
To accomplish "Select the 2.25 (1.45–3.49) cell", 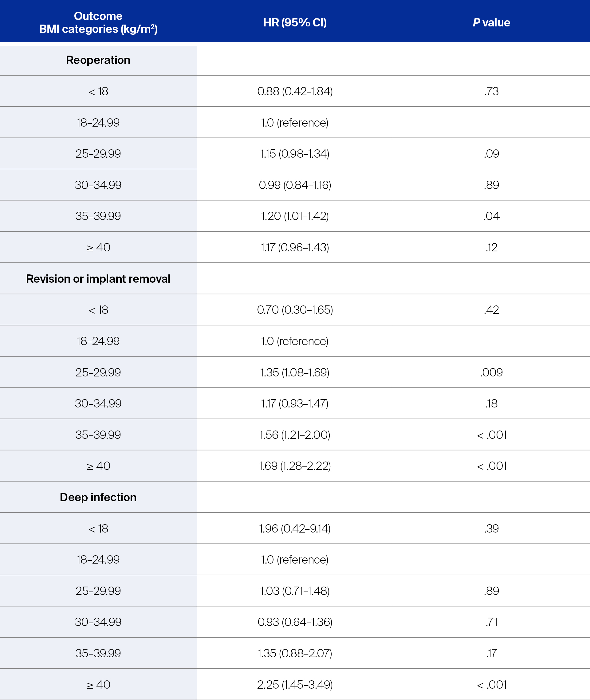I will 295,684.
